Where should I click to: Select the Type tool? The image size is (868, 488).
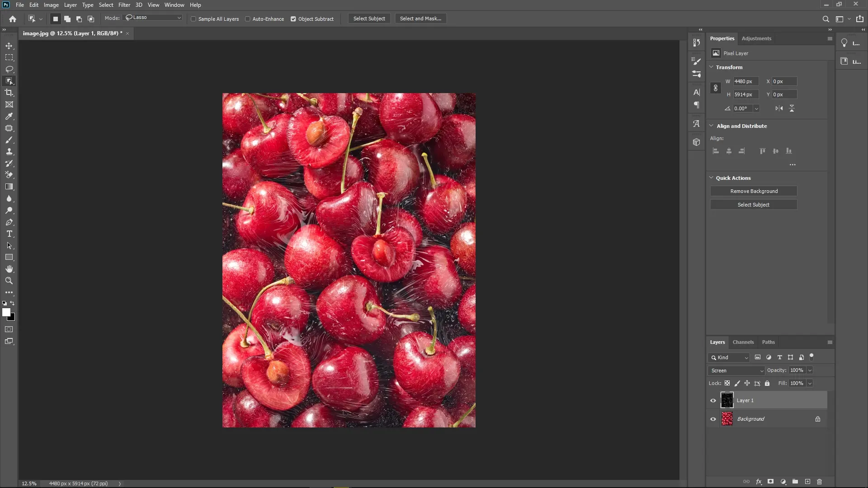tap(9, 234)
